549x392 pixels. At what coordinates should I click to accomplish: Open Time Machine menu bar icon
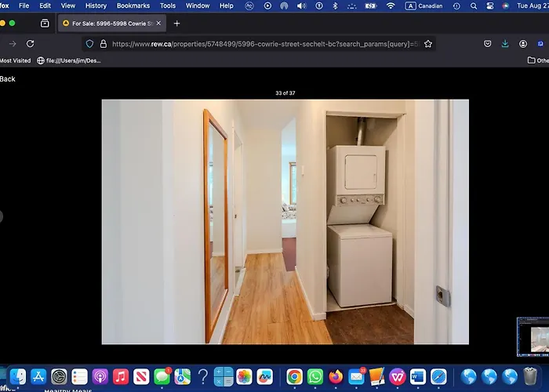456,6
